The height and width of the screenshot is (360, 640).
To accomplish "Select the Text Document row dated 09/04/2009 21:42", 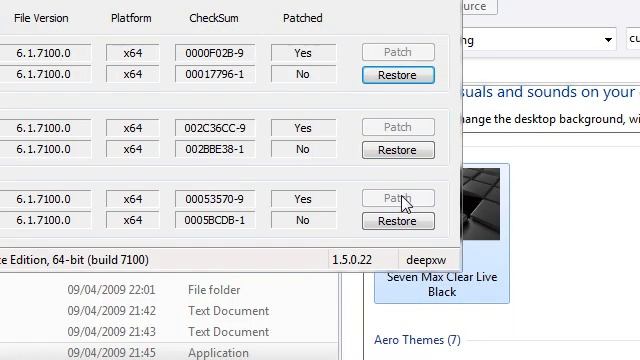I will [x=169, y=311].
